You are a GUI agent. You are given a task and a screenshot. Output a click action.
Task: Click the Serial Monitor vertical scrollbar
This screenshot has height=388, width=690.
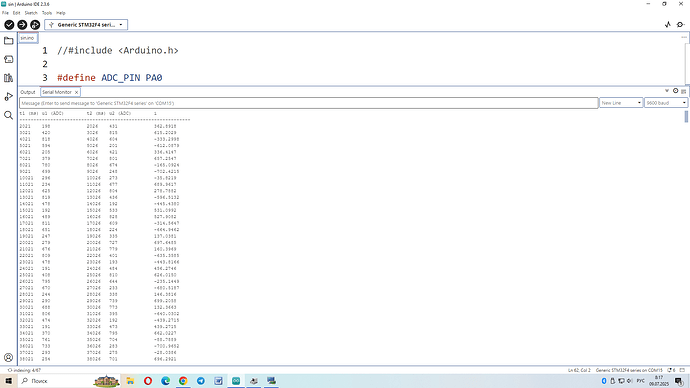coord(686,117)
